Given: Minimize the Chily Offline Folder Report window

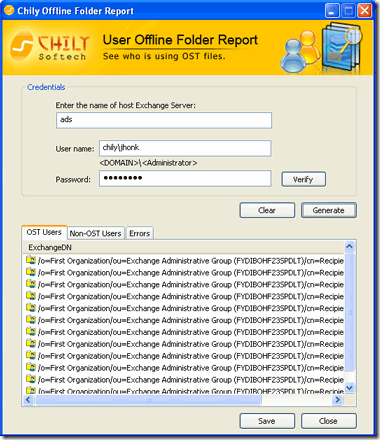Looking at the screenshot, I should coord(332,11).
